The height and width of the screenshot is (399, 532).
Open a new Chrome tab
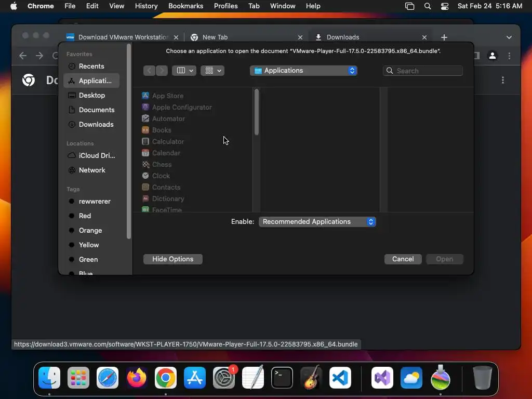click(x=444, y=37)
